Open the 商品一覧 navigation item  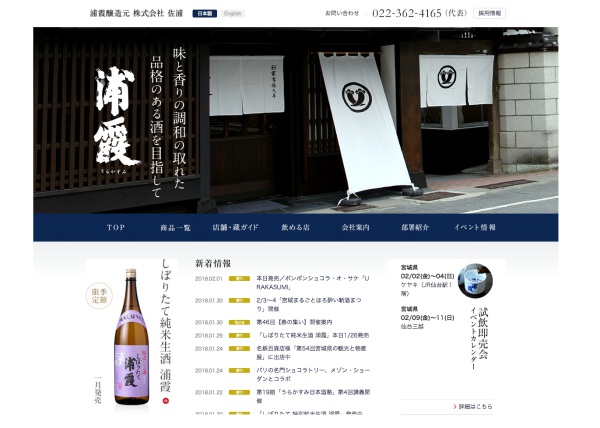pyautogui.click(x=175, y=228)
